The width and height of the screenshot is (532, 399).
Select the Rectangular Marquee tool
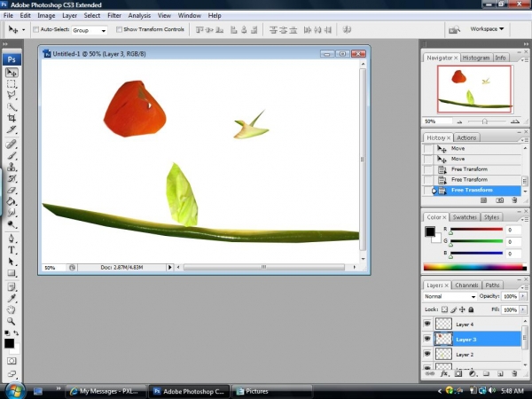pyautogui.click(x=12, y=84)
